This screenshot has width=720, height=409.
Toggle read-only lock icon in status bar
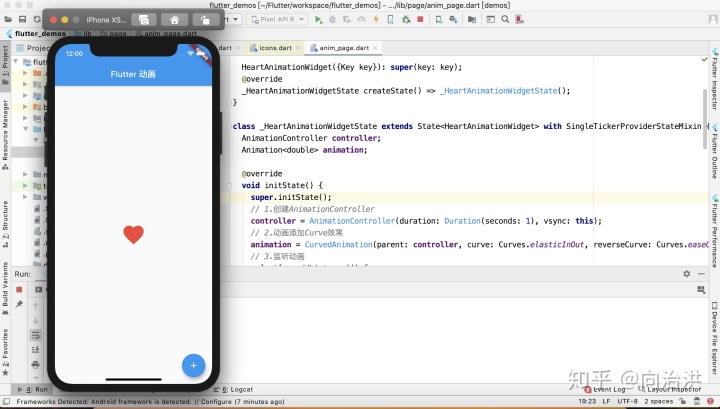[x=683, y=401]
